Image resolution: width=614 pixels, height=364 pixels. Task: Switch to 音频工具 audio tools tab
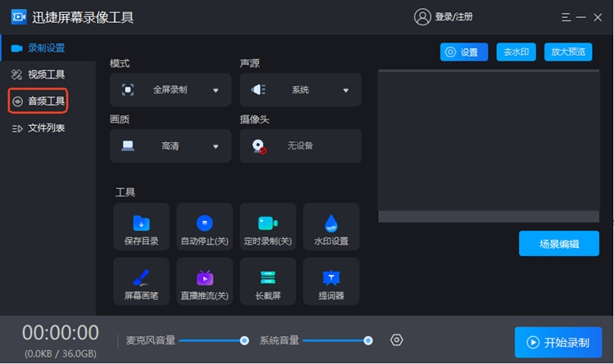coord(38,101)
